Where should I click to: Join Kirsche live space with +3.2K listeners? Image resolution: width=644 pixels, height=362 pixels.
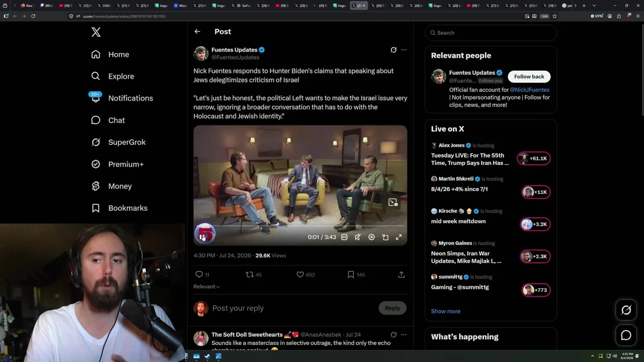click(535, 224)
